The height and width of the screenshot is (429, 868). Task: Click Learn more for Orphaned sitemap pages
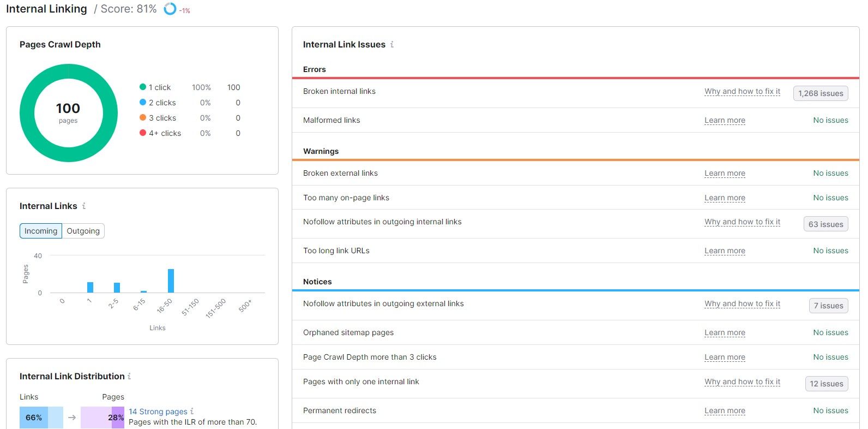tap(725, 332)
